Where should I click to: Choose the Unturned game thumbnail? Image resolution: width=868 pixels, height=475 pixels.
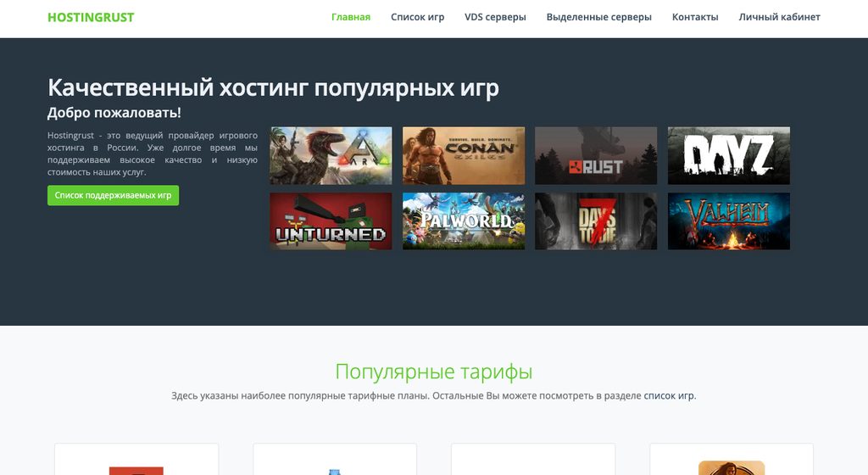[x=331, y=221]
